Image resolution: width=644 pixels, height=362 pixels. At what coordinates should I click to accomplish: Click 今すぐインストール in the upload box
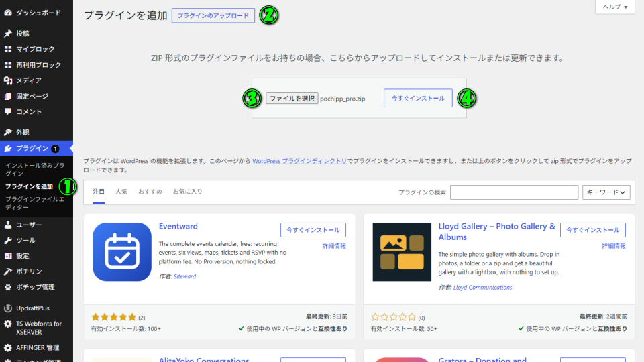(x=418, y=98)
